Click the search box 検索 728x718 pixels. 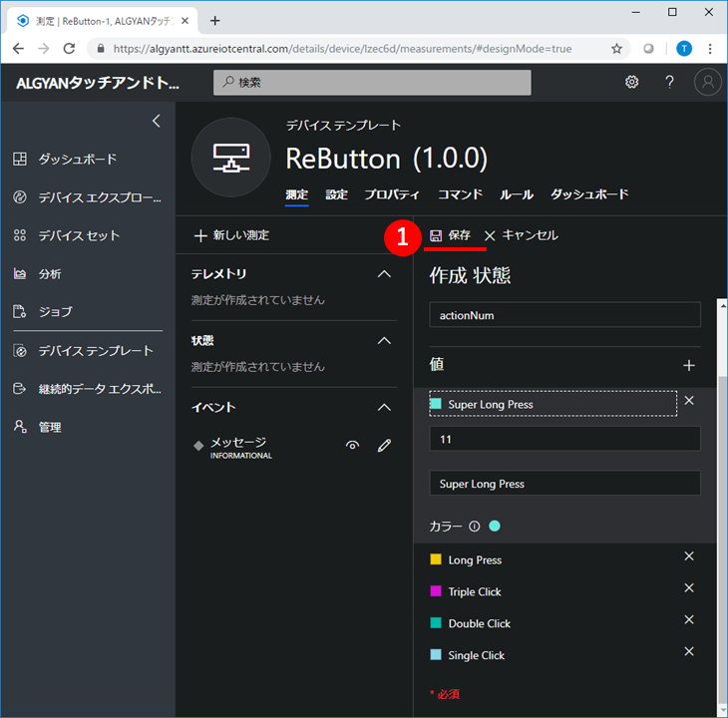(372, 83)
